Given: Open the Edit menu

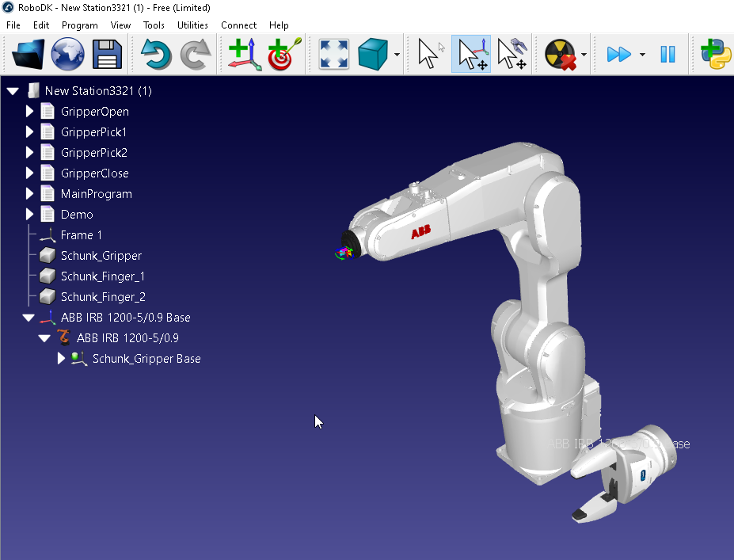Looking at the screenshot, I should coord(41,25).
